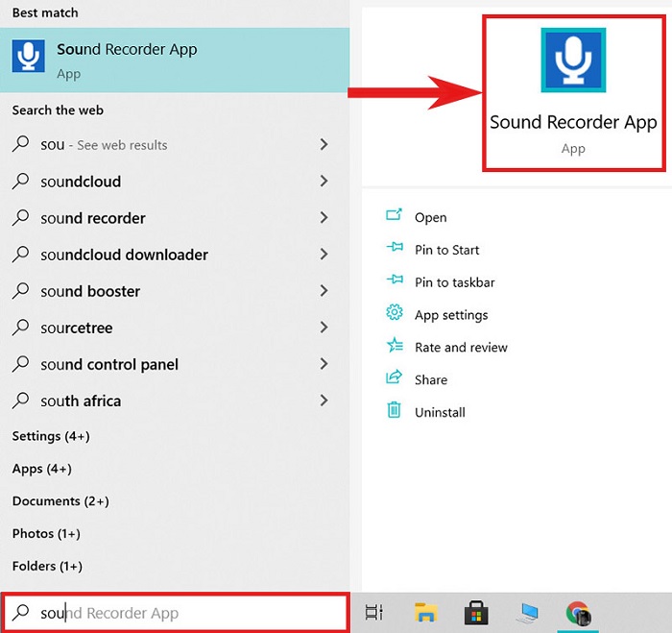The width and height of the screenshot is (672, 633).
Task: Open the Sound Recorder App best match
Action: point(127,59)
